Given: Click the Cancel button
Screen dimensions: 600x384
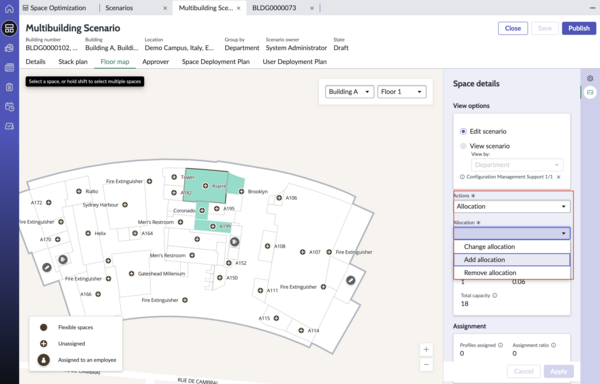Looking at the screenshot, I should click(523, 371).
